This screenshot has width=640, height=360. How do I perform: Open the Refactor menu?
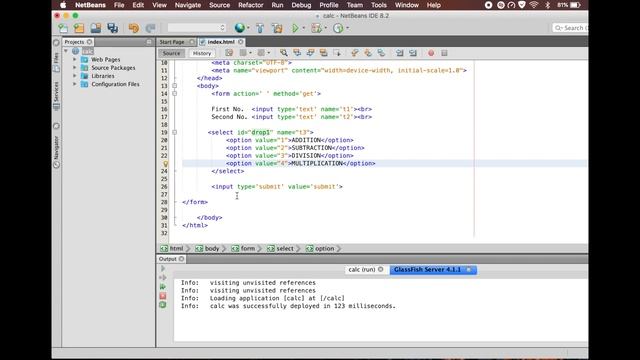251,5
